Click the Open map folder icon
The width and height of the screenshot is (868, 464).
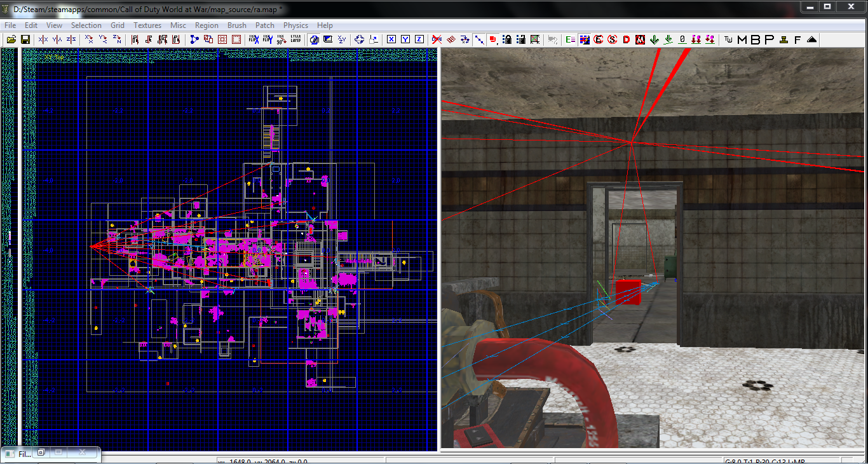tap(11, 39)
